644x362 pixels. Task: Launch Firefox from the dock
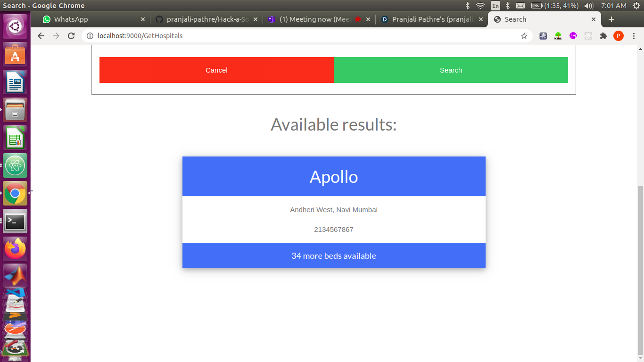click(x=15, y=249)
